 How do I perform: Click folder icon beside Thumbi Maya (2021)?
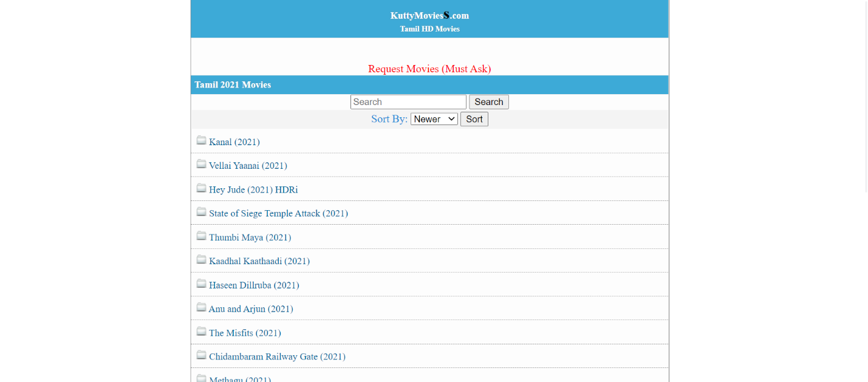click(x=201, y=236)
